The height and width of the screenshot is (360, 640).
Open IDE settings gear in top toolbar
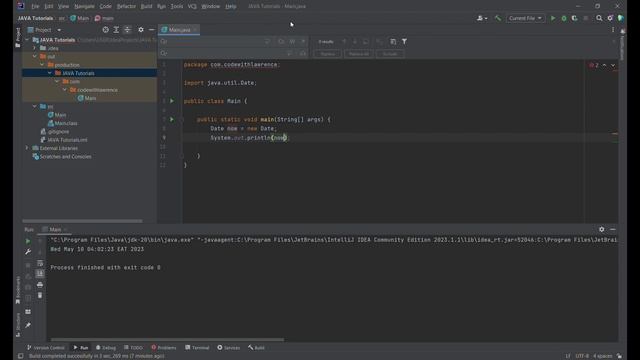610,18
